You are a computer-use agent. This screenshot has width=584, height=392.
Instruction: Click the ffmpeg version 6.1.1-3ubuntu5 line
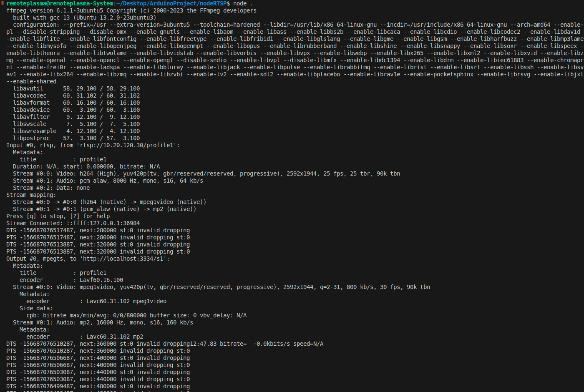coord(131,10)
